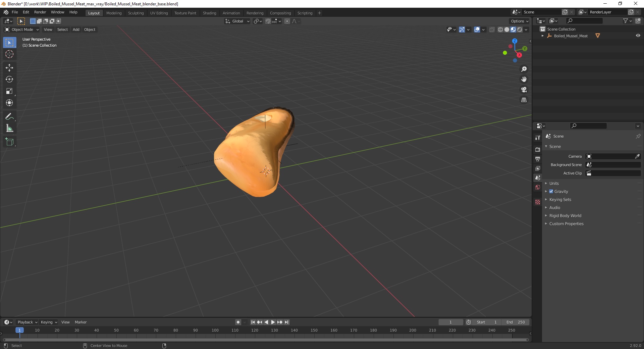Select the Add Cube tool

(x=9, y=142)
